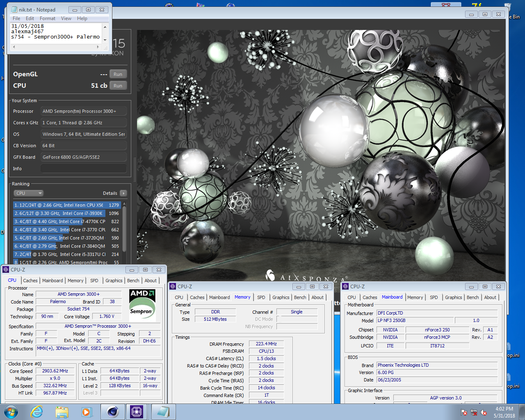525x420 pixels.
Task: Select ranking row 'Intel Core i7-3720QM' scoring 590
Action: (x=67, y=238)
